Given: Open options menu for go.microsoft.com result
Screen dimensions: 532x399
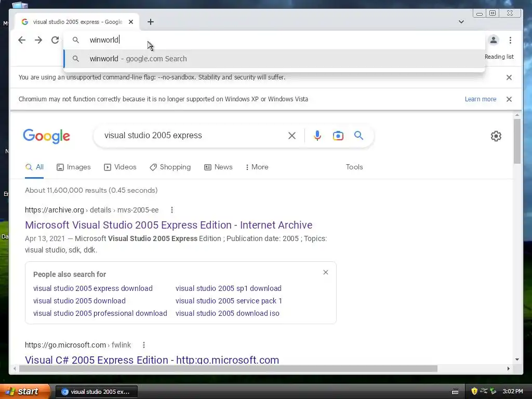Looking at the screenshot, I should coord(144,345).
